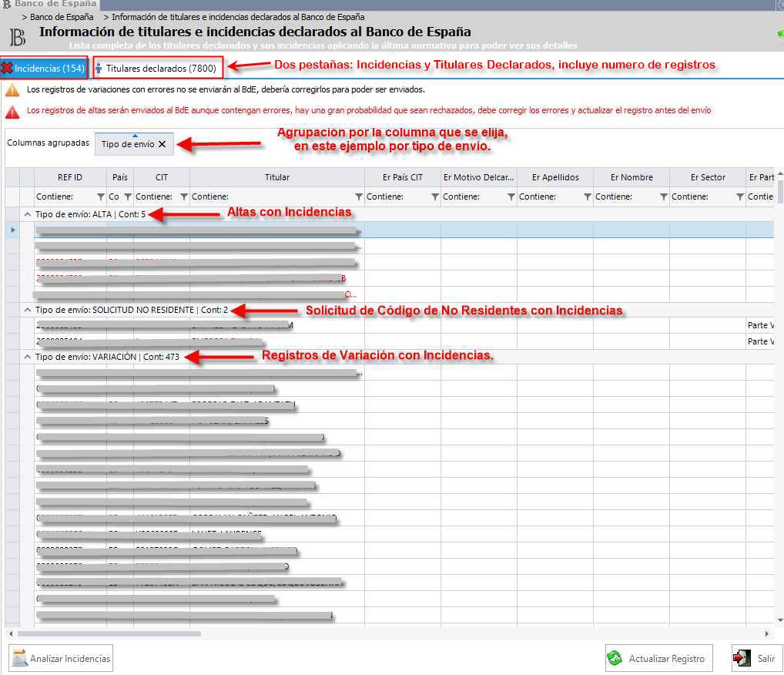Image resolution: width=784 pixels, height=675 pixels.
Task: Click the horizontal scrollbar right arrow
Action: [x=767, y=633]
